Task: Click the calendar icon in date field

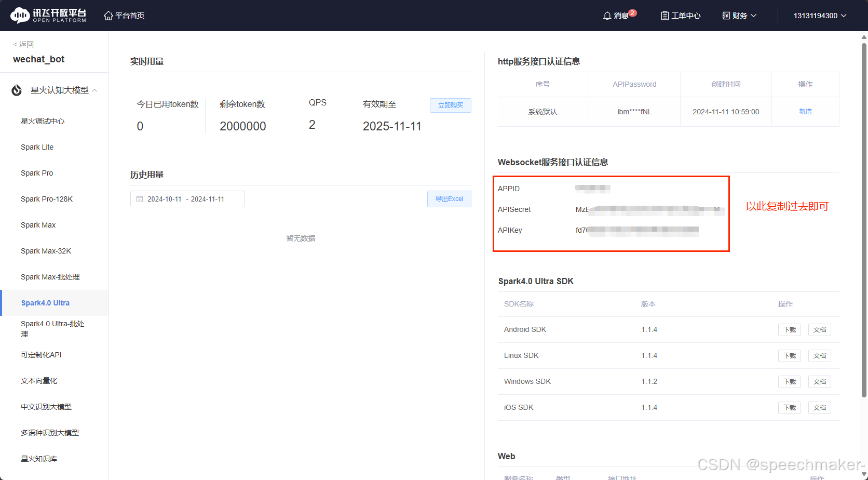Action: click(140, 199)
